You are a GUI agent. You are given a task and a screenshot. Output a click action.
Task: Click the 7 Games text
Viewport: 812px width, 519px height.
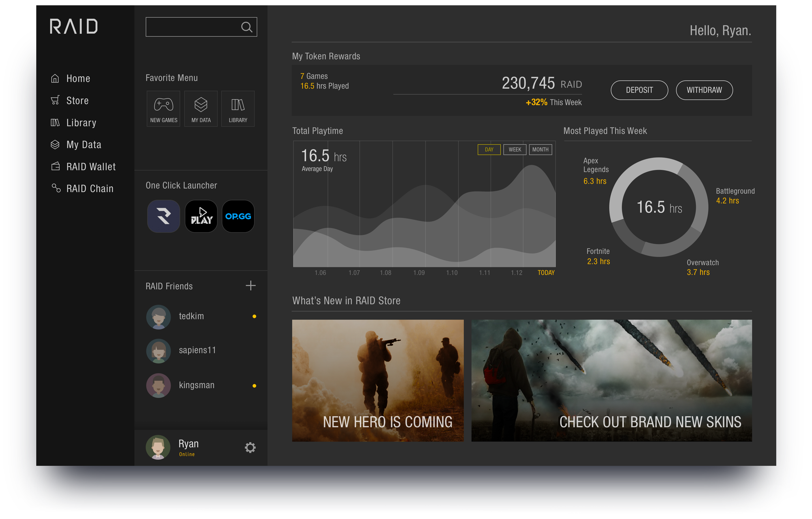[314, 76]
